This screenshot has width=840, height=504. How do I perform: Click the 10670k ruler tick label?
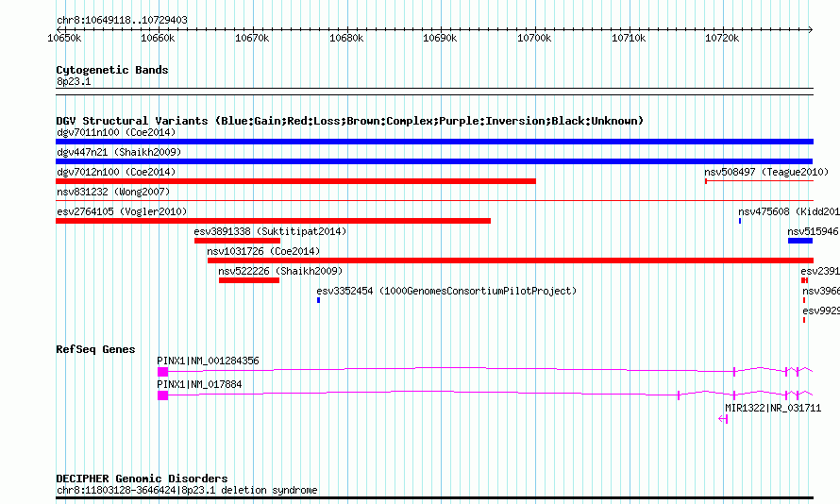click(x=252, y=38)
